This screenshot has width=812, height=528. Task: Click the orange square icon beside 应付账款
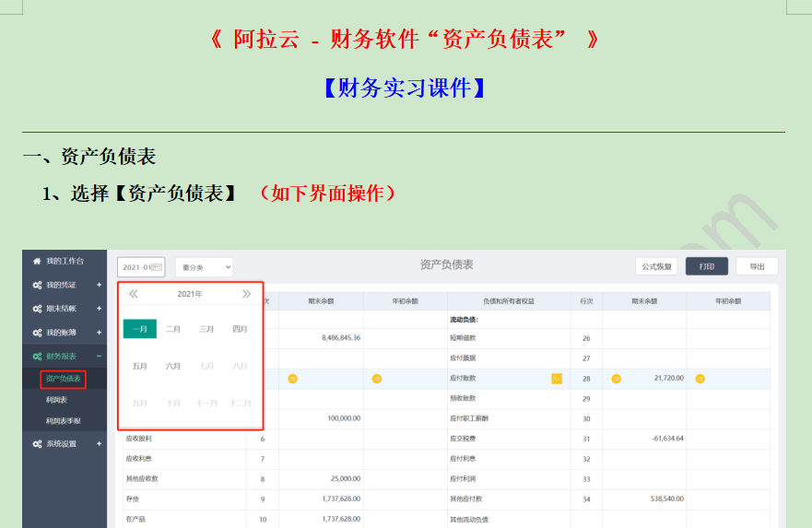[557, 379]
